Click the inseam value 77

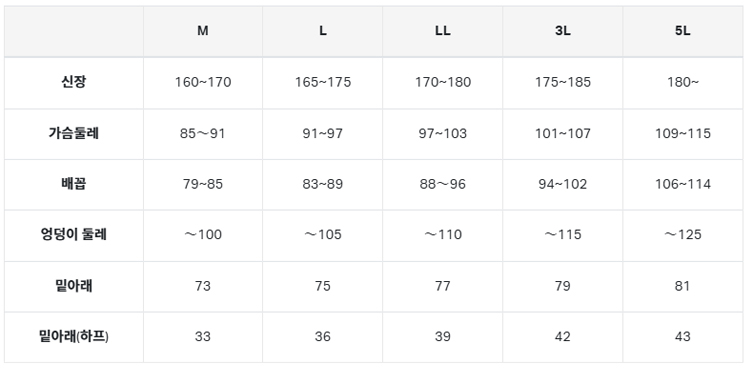click(x=442, y=286)
